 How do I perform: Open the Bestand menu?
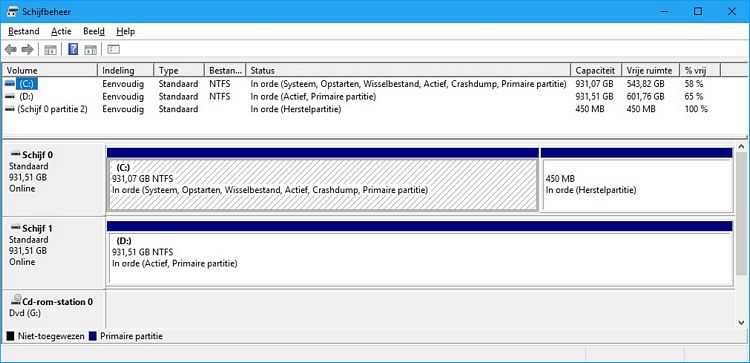[x=24, y=32]
